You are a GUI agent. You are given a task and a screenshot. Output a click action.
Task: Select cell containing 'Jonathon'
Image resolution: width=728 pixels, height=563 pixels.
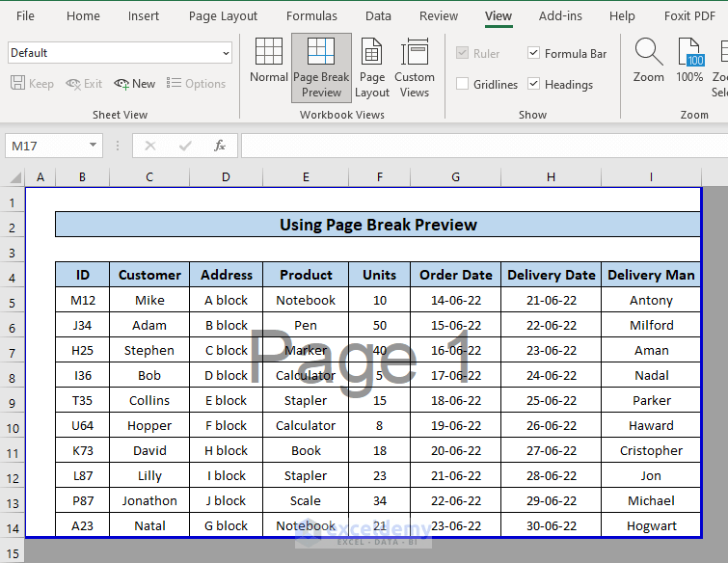pyautogui.click(x=149, y=500)
